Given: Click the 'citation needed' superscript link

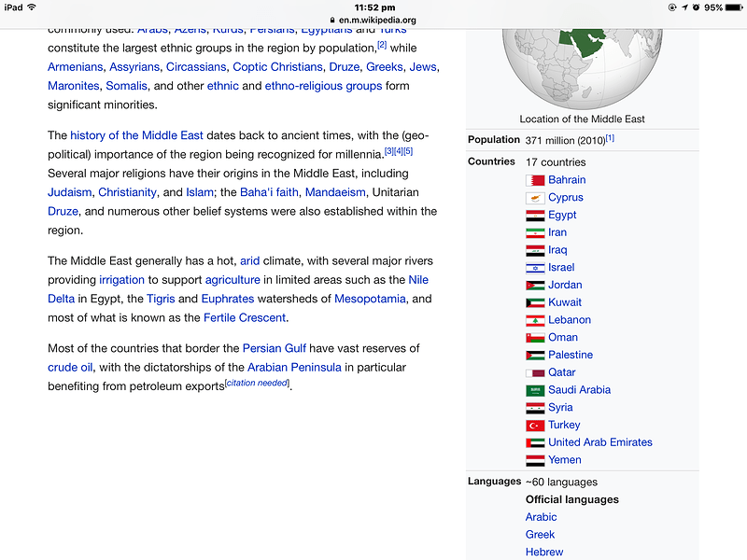Looking at the screenshot, I should (x=258, y=383).
